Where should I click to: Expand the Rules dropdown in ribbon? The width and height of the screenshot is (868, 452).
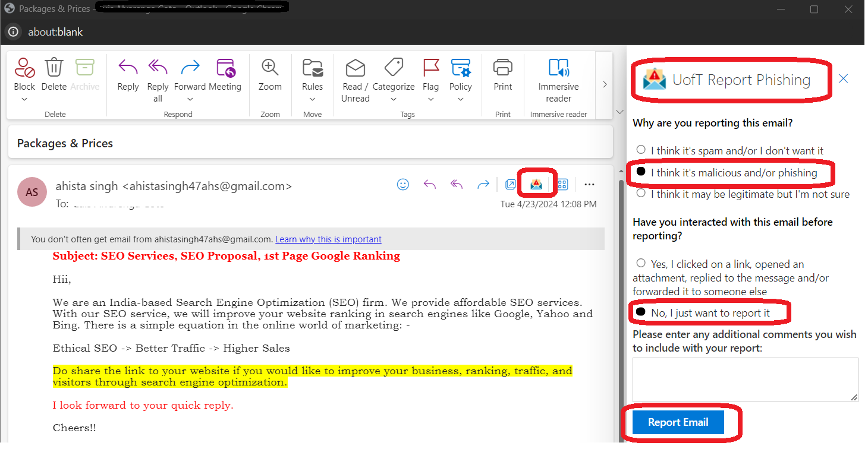[312, 99]
